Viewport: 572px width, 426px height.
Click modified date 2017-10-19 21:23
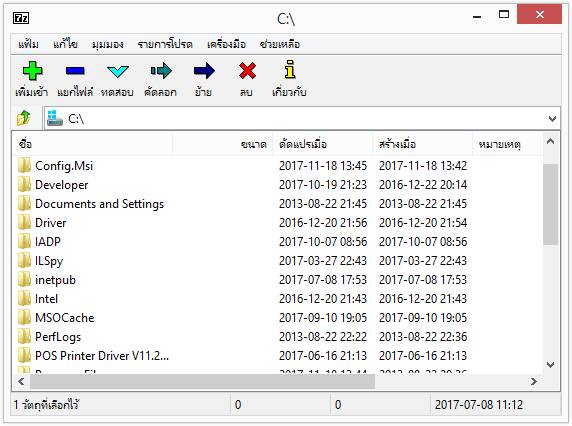pos(323,185)
